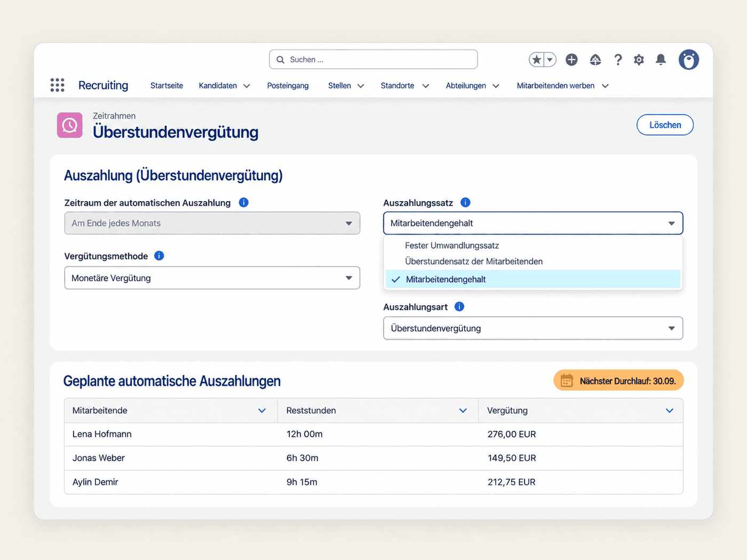Click Geplante automatische Auszahlungen heading

pyautogui.click(x=172, y=381)
